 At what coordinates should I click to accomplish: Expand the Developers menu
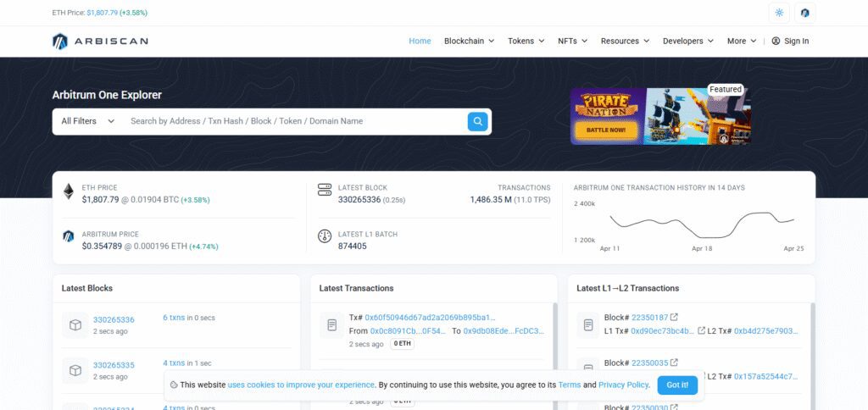[688, 41]
